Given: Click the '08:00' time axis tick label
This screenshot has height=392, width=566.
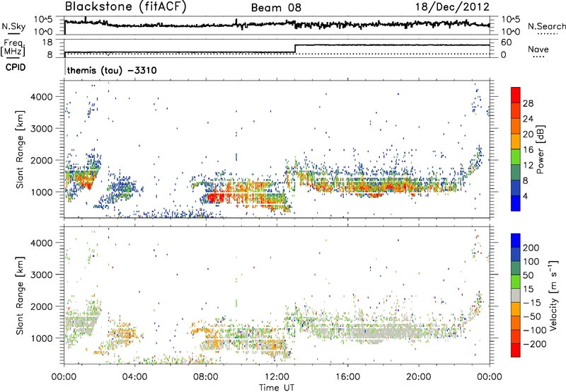Looking at the screenshot, I should 206,377.
